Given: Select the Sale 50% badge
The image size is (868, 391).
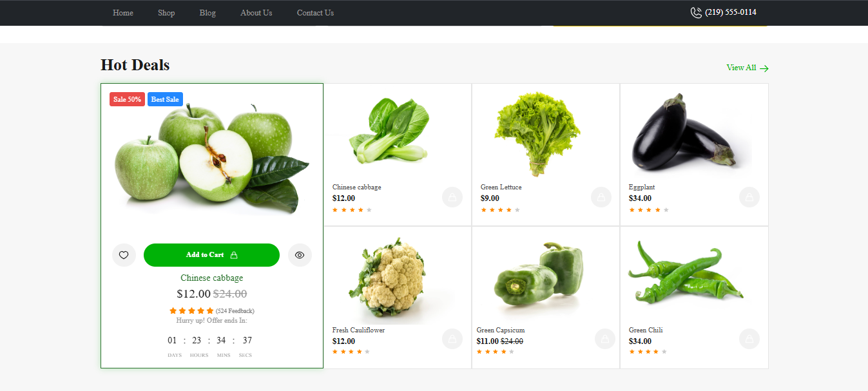Looking at the screenshot, I should [127, 99].
